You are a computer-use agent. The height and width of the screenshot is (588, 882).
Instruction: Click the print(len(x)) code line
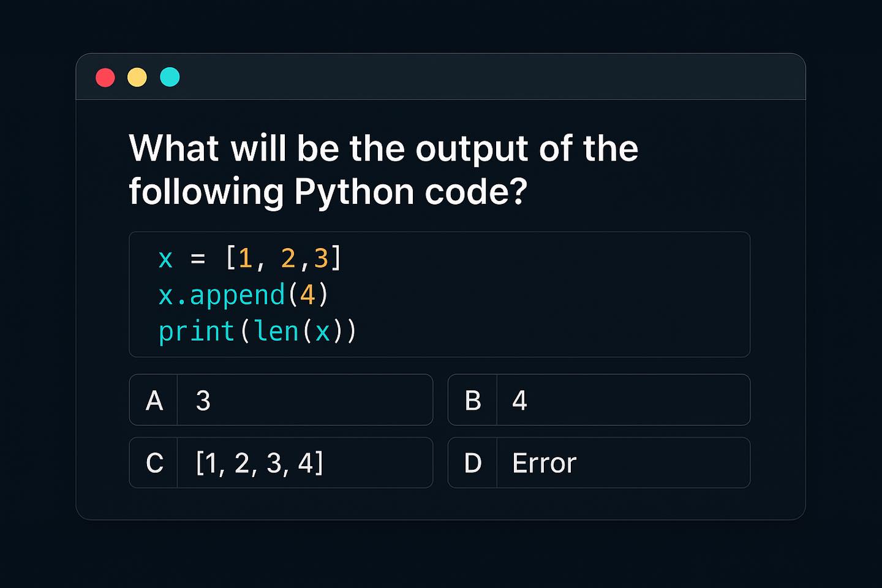tap(257, 331)
